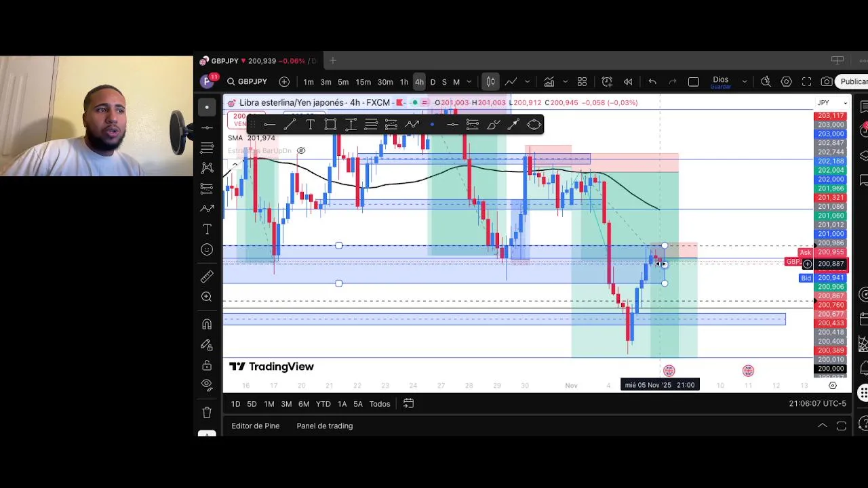This screenshot has height=488, width=868.
Task: Select the 1M date range
Action: point(269,404)
